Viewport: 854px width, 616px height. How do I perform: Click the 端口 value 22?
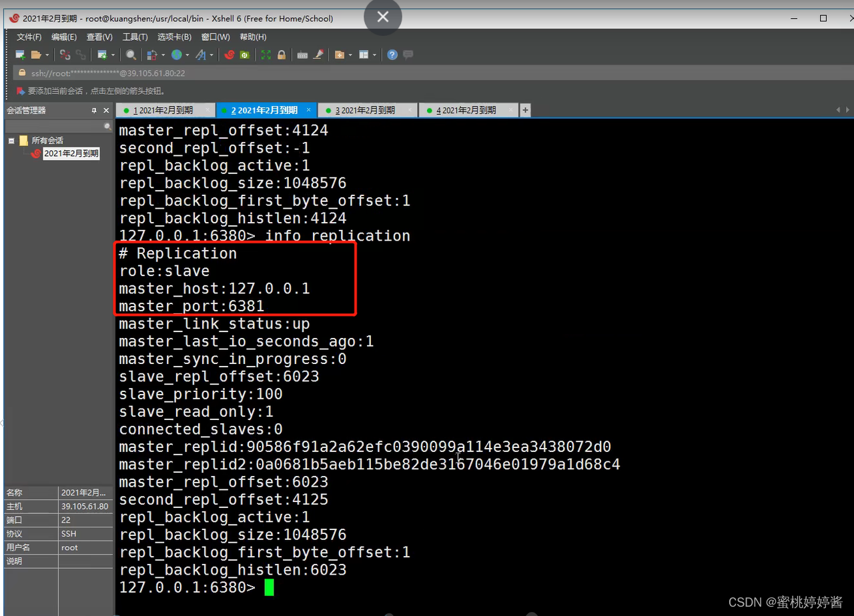click(65, 520)
